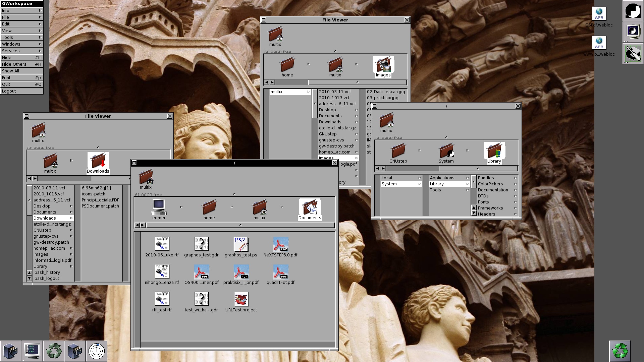
Task: Open the GSPdf.webloc desktop icon
Action: (x=599, y=14)
